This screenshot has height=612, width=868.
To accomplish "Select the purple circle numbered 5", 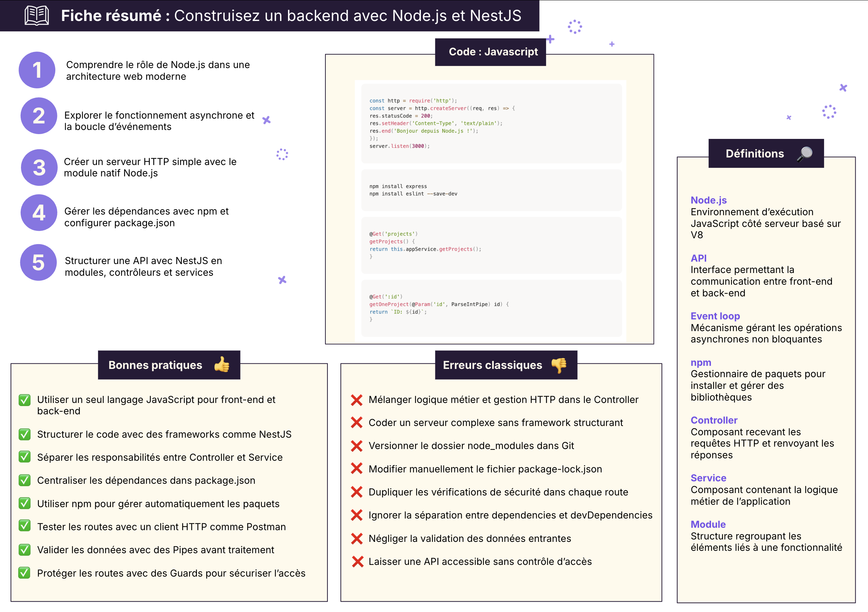I will coord(38,262).
